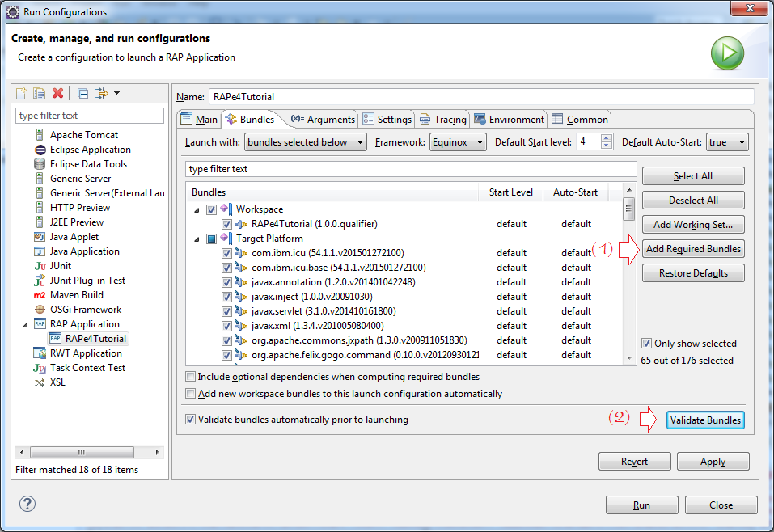Screen dimensions: 774x532
Task: Click the bundles list vertical scrollbar thumb
Action: point(628,208)
